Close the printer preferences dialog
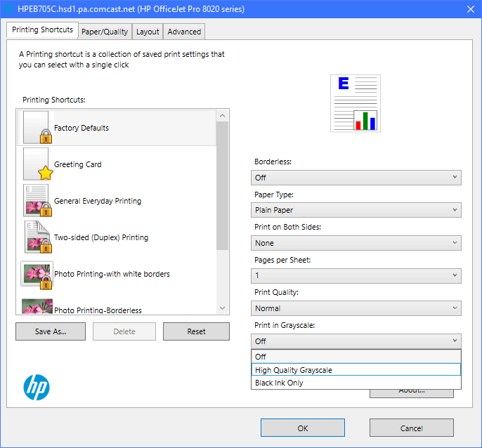This screenshot has height=448, width=482. pyautogui.click(x=471, y=9)
